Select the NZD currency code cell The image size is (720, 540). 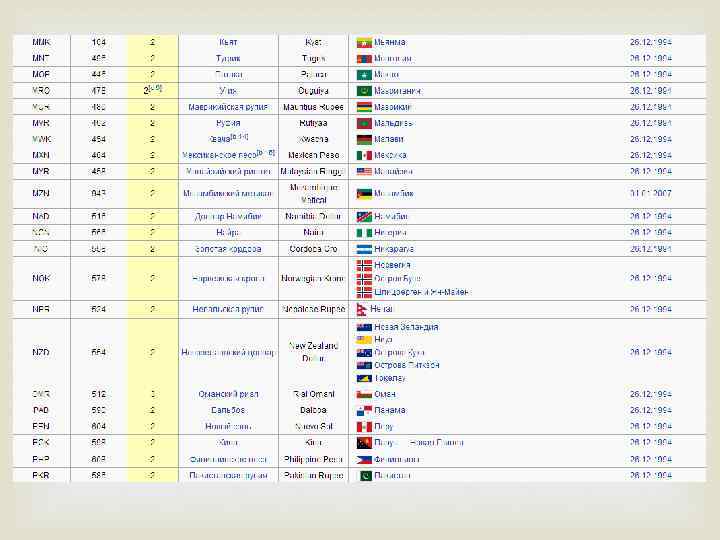41,353
